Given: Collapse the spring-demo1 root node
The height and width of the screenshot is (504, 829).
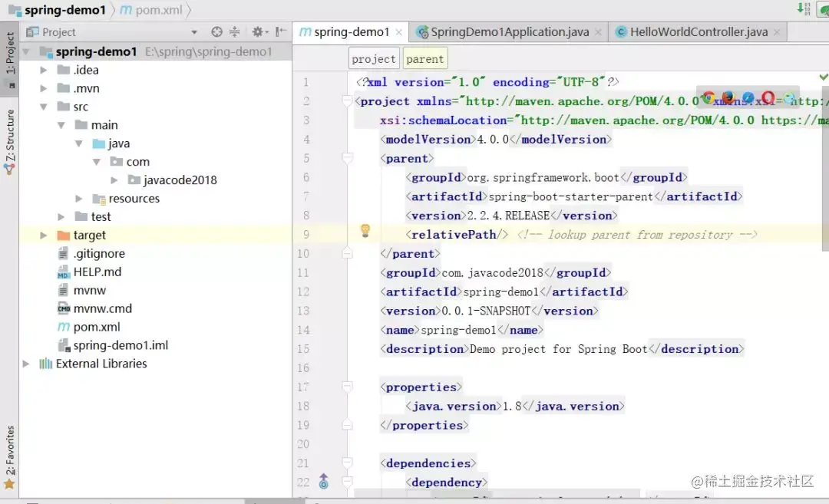Looking at the screenshot, I should 26,51.
